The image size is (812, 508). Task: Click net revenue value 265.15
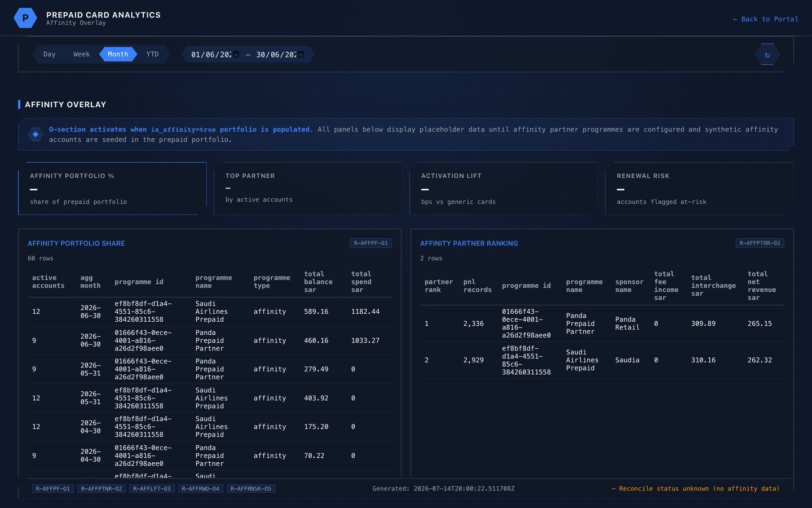[x=760, y=323]
